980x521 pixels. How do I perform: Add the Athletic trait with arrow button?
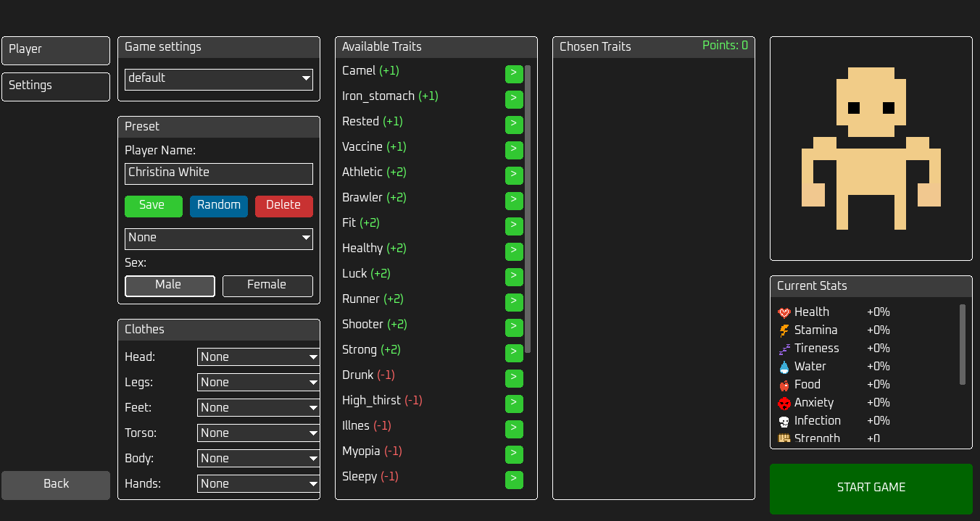tap(514, 175)
